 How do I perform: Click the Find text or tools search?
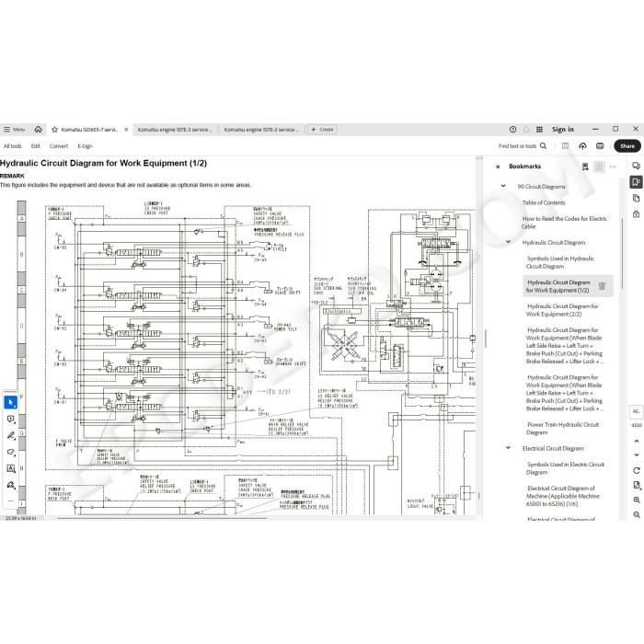coord(523,145)
